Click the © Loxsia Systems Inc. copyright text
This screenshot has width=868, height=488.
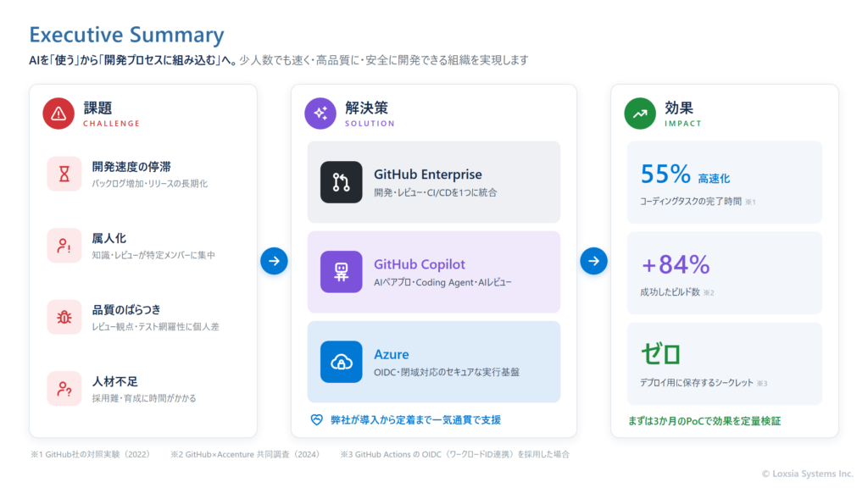[808, 474]
